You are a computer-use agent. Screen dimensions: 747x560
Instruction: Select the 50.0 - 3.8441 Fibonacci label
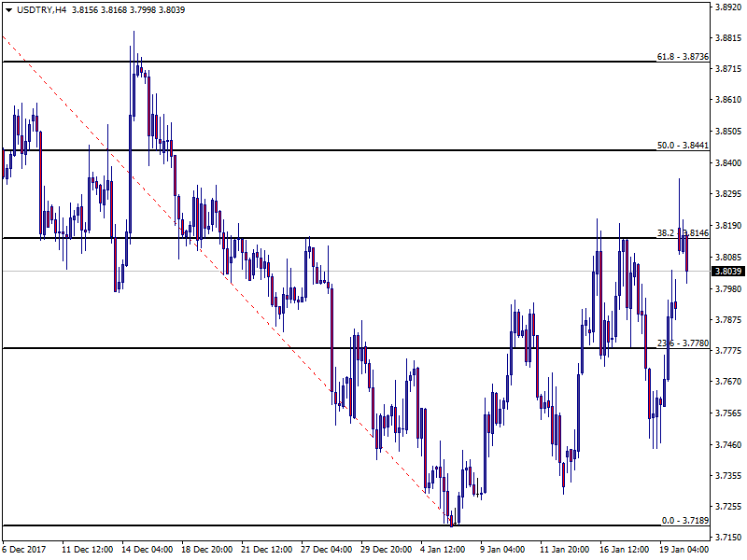coord(683,146)
